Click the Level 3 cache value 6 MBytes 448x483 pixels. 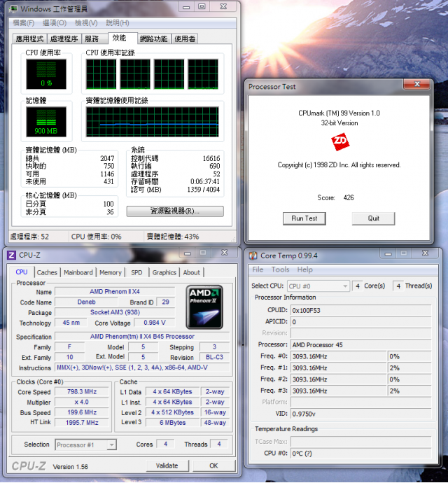(x=172, y=423)
